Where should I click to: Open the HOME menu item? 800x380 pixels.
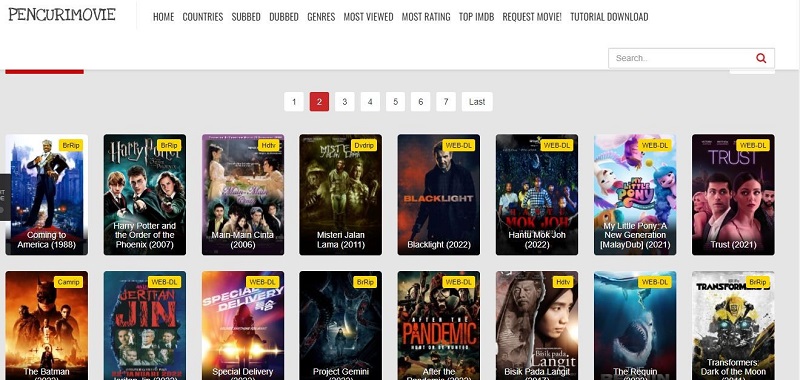[163, 17]
